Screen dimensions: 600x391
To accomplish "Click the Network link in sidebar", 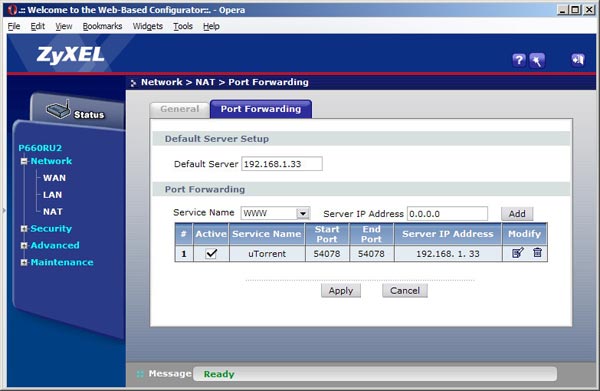I will click(51, 161).
